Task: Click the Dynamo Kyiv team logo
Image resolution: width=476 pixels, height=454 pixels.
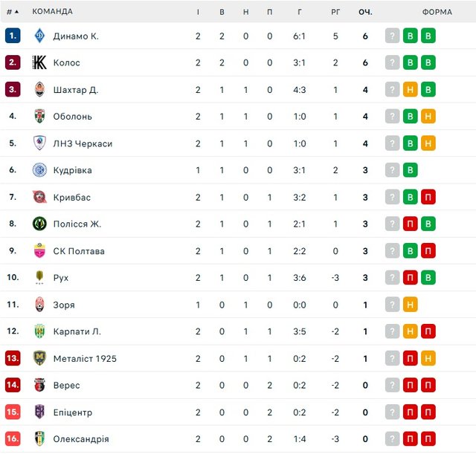Action: (40, 36)
